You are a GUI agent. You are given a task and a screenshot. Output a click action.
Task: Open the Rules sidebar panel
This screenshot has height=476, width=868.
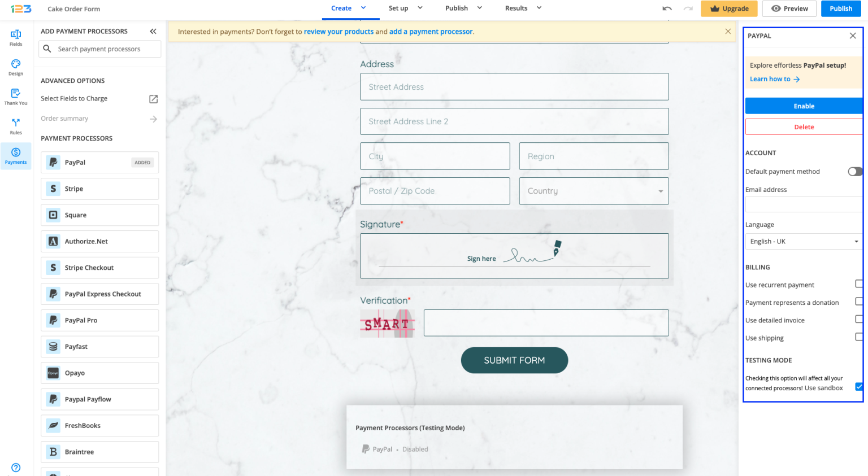point(16,126)
